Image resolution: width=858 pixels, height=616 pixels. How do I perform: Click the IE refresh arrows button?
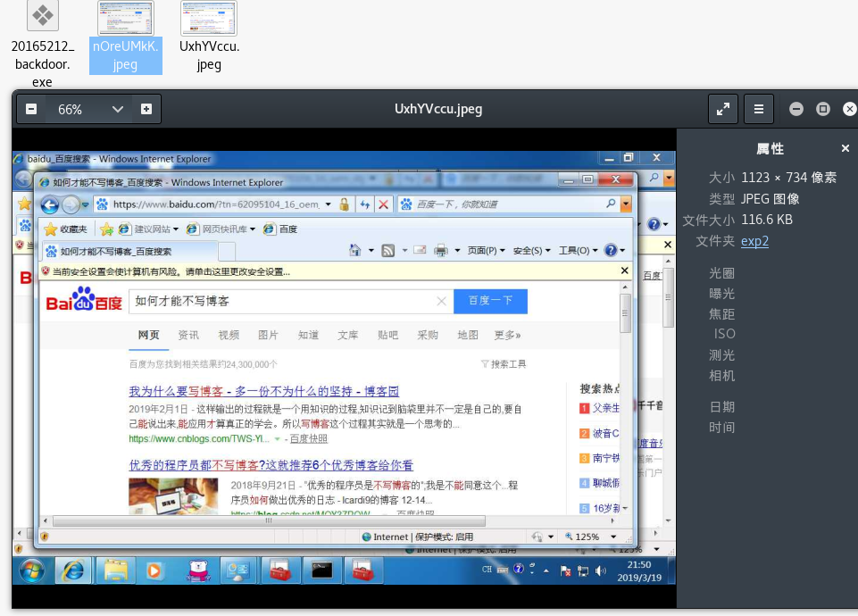(365, 204)
